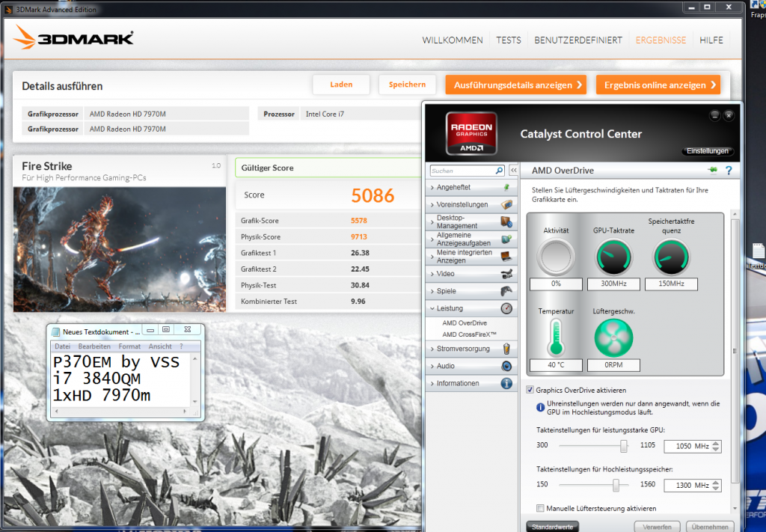
Task: Open the BENUTZERDEFINIERT tab
Action: pos(578,40)
